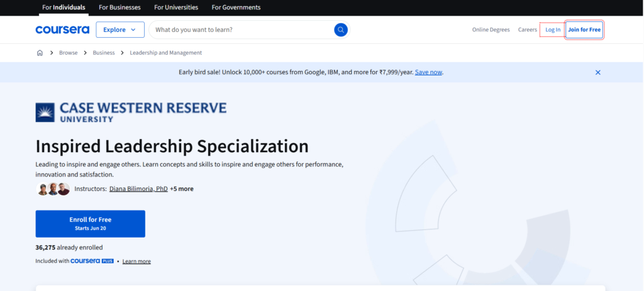Go to For Governments tab

pos(236,8)
